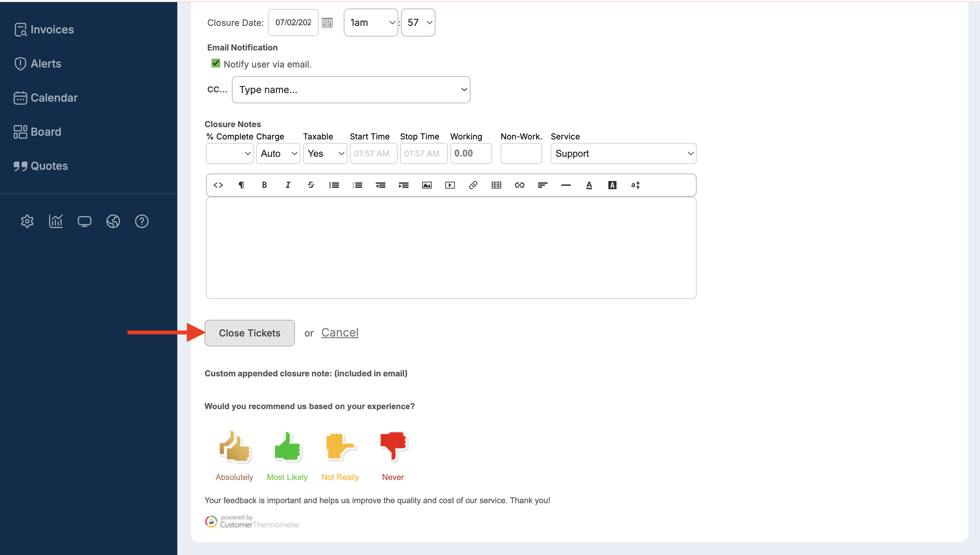Open the hour dropdown showing 1am
The image size is (980, 555).
pyautogui.click(x=371, y=22)
